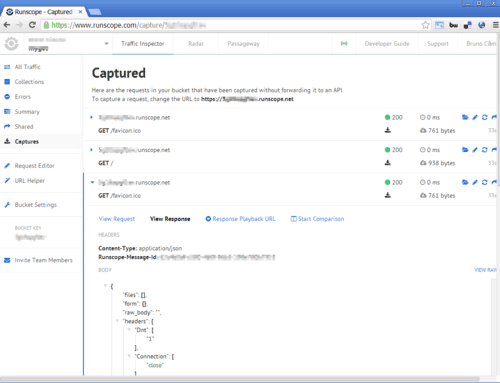This screenshot has width=500, height=383.
Task: Select the Runscope - Captured browser tab
Action: pyautogui.click(x=44, y=12)
